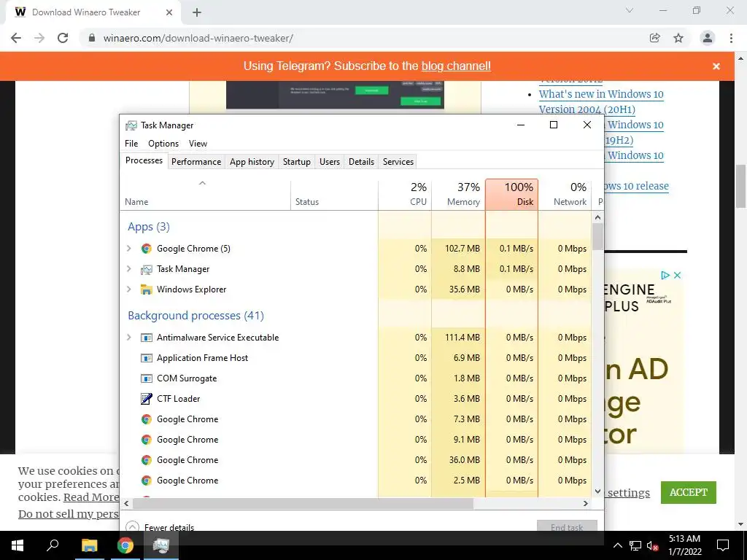The width and height of the screenshot is (747, 560).
Task: Open a new Chrome tab
Action: click(197, 12)
